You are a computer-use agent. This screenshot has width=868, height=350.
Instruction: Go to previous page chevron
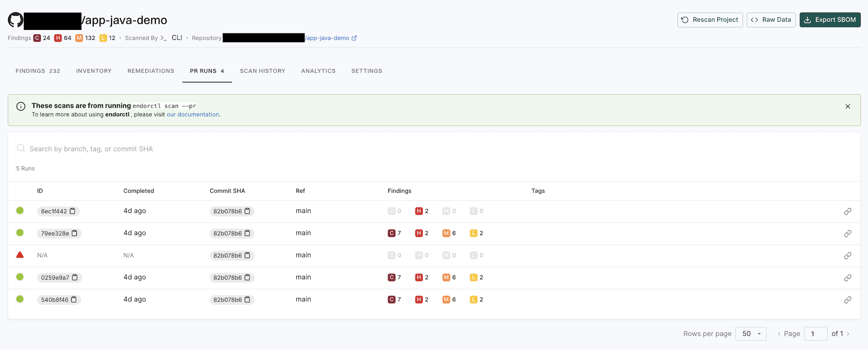pyautogui.click(x=779, y=334)
